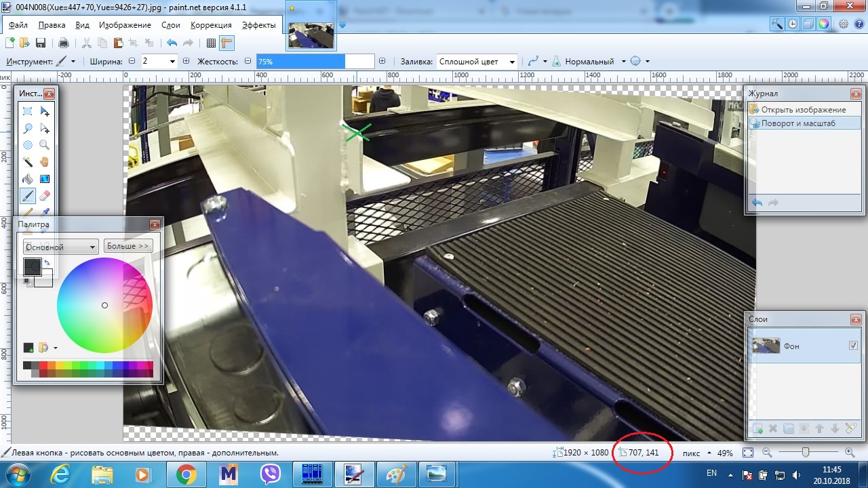Viewport: 868px width, 488px height.
Task: Toggle the pixel grid display
Action: point(211,43)
